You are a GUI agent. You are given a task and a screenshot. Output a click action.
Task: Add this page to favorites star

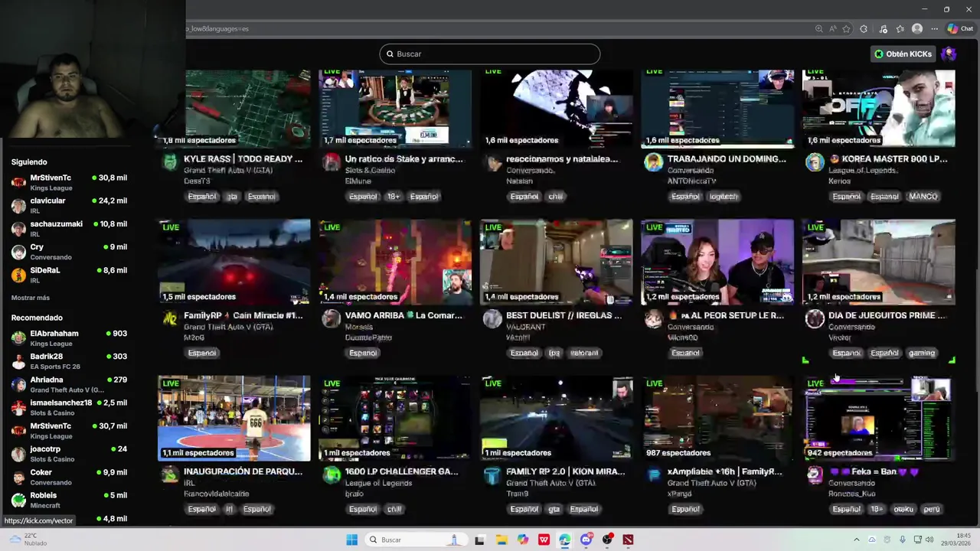846,28
